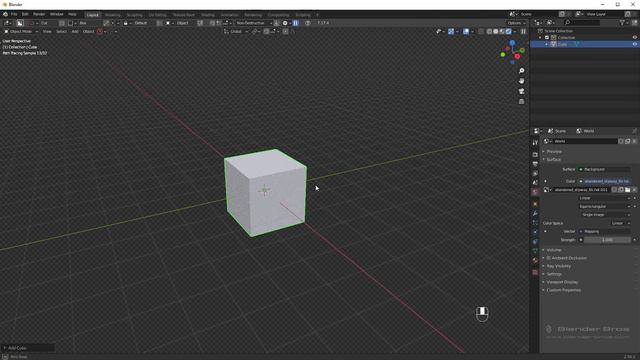Open the Scene properties tab in sidebar
This screenshot has height=360, width=640.
535,183
